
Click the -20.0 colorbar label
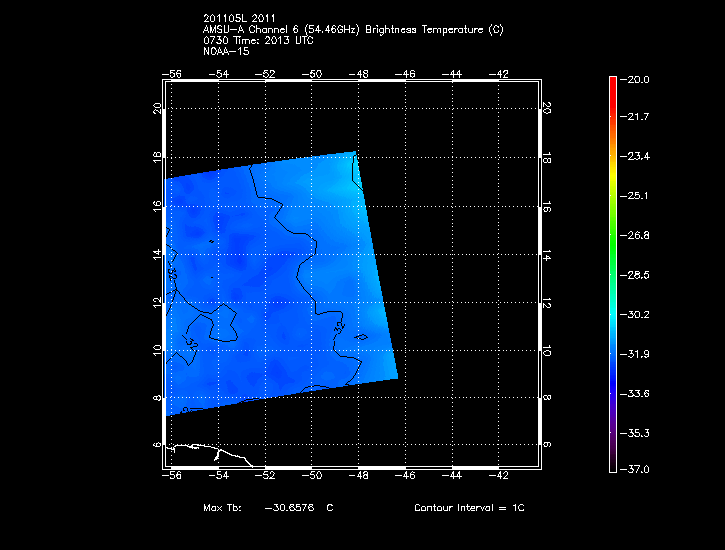click(635, 79)
